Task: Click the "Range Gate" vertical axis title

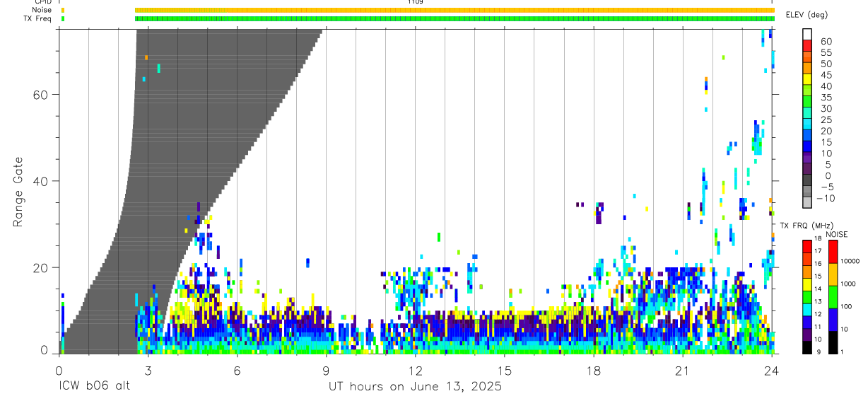Action: (x=18, y=192)
